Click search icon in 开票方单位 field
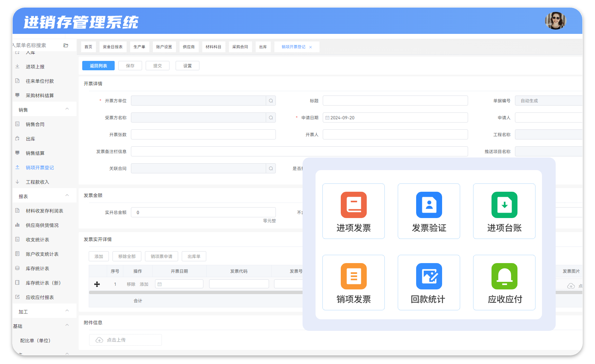This screenshot has height=364, width=595. (x=271, y=101)
